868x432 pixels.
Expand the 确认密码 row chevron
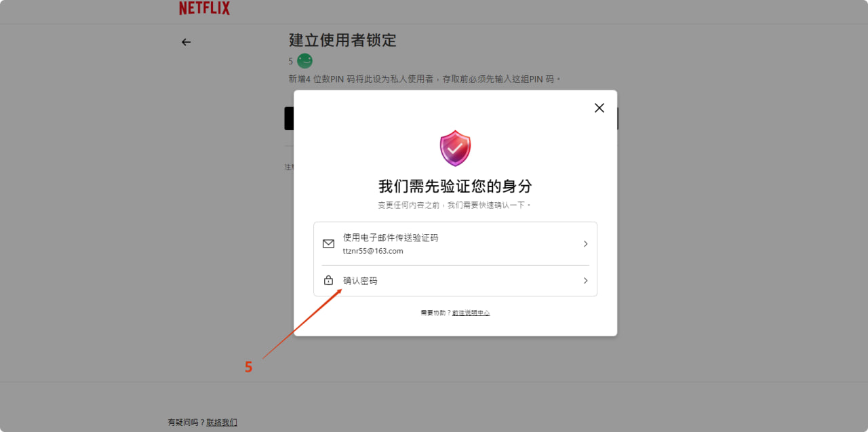point(585,281)
